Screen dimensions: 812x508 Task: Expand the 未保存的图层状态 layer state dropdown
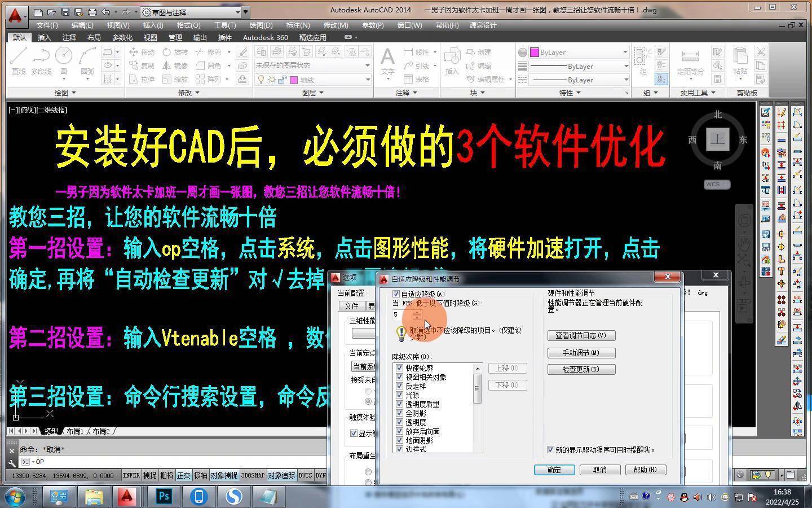point(367,65)
